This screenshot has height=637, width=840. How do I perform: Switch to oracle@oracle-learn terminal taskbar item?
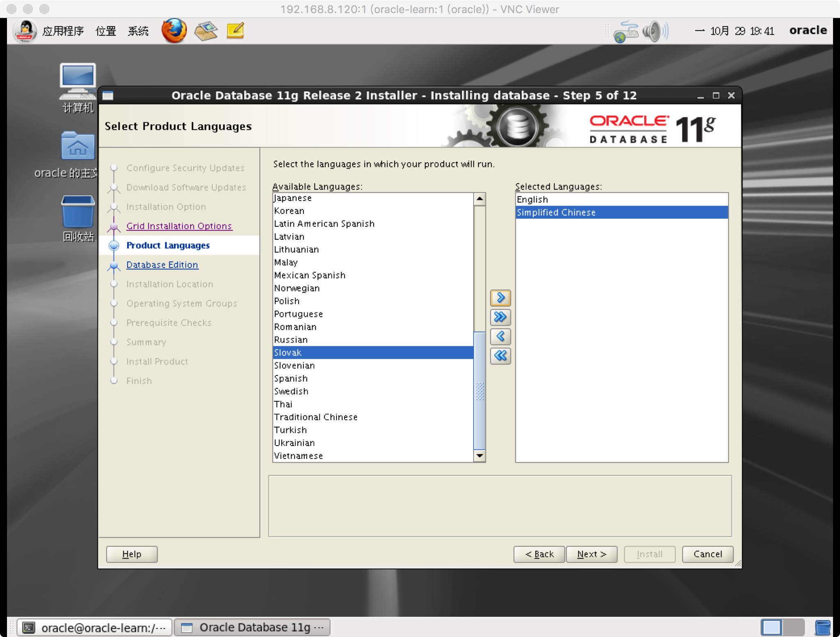point(94,628)
